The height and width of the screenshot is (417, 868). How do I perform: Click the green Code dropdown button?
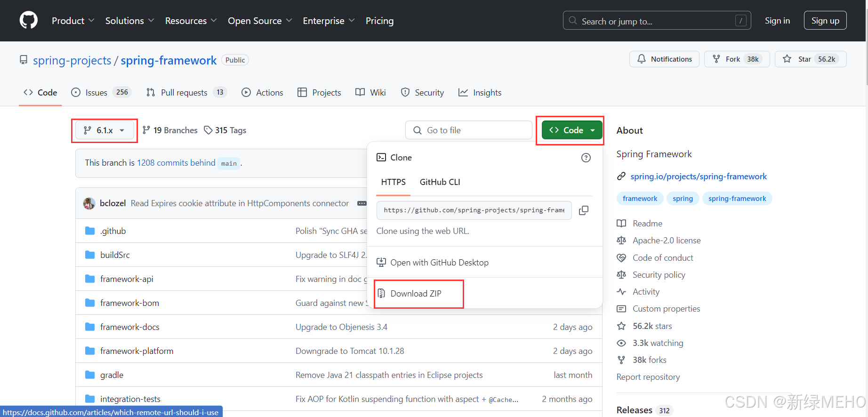pos(572,130)
